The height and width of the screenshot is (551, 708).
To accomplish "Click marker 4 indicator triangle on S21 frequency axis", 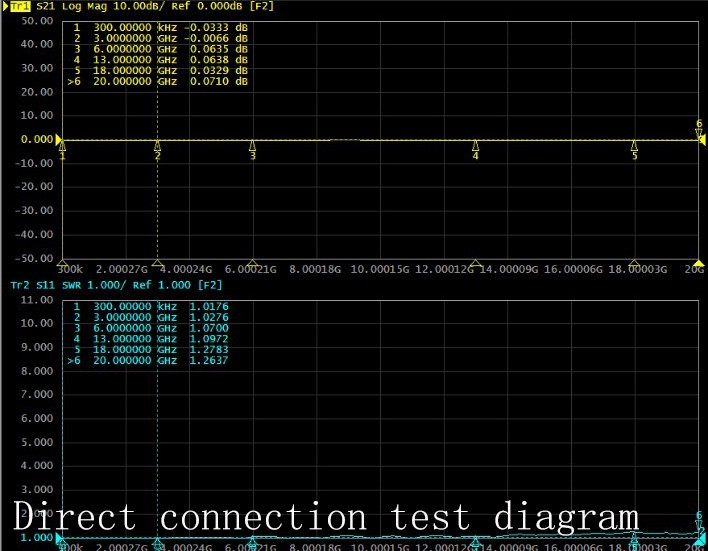I will pos(475,263).
